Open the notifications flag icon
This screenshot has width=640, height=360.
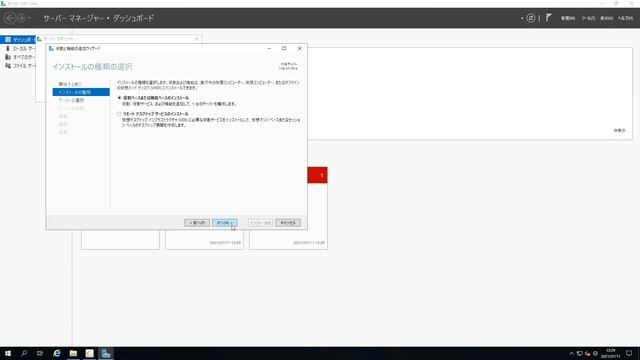549,18
